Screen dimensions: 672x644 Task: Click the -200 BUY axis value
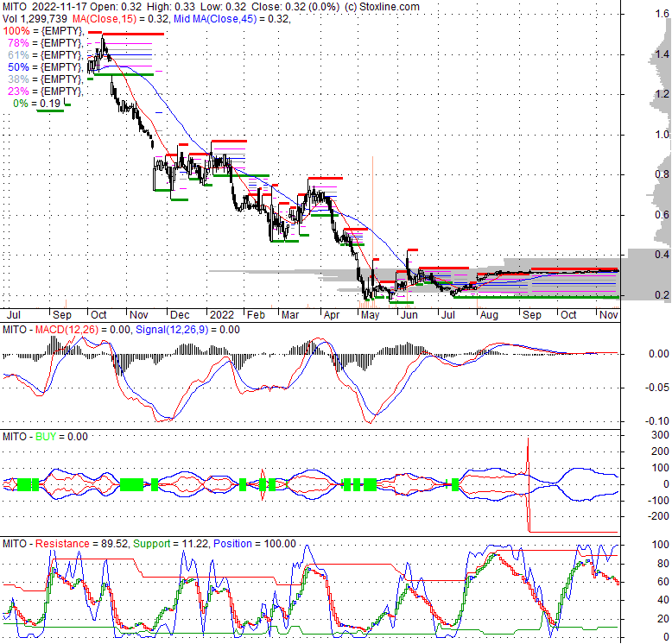tap(658, 516)
